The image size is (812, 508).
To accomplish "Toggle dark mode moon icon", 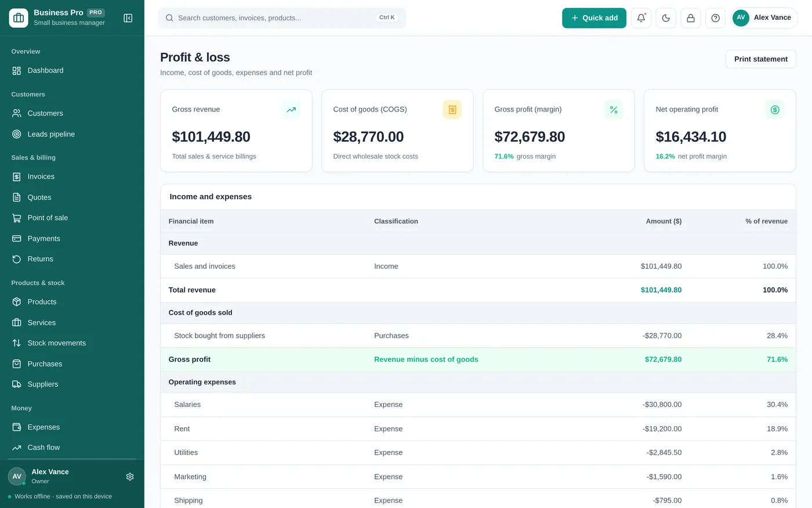I will tap(666, 18).
